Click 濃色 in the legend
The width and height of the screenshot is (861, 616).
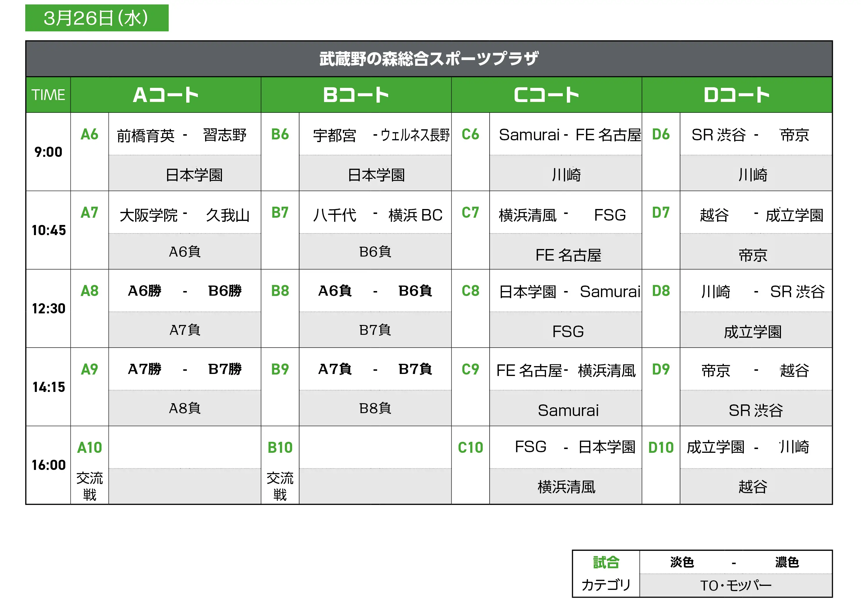pyautogui.click(x=787, y=563)
